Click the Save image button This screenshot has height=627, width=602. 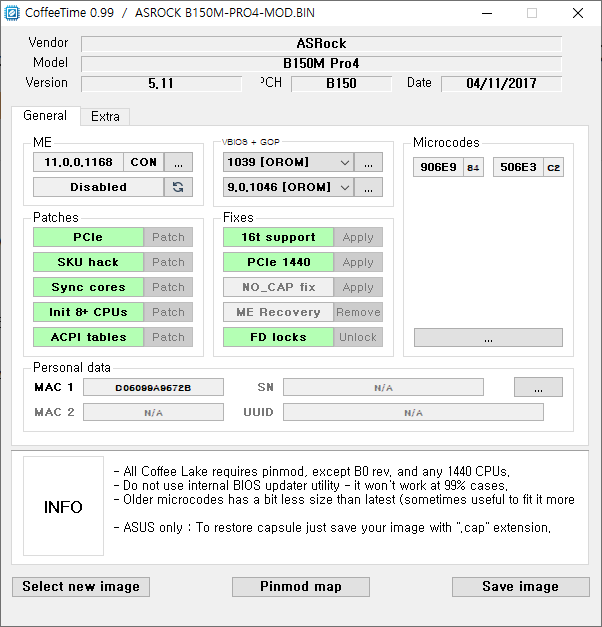(x=521, y=587)
